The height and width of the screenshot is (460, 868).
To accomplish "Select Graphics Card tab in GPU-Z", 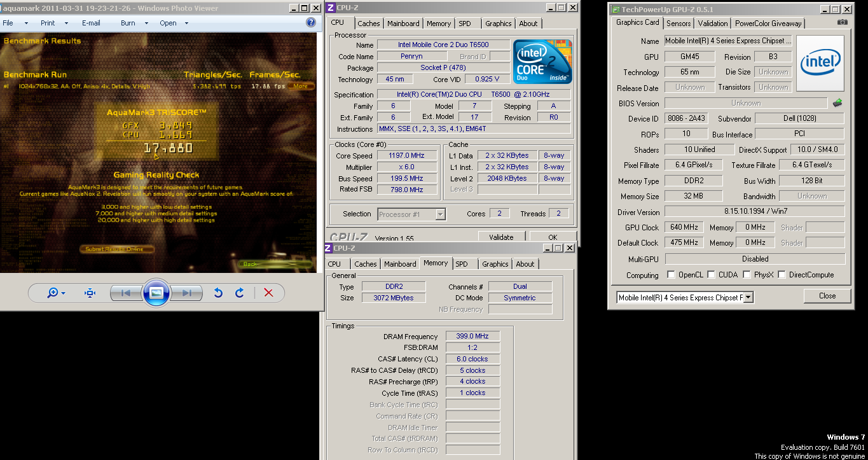I will click(x=637, y=22).
